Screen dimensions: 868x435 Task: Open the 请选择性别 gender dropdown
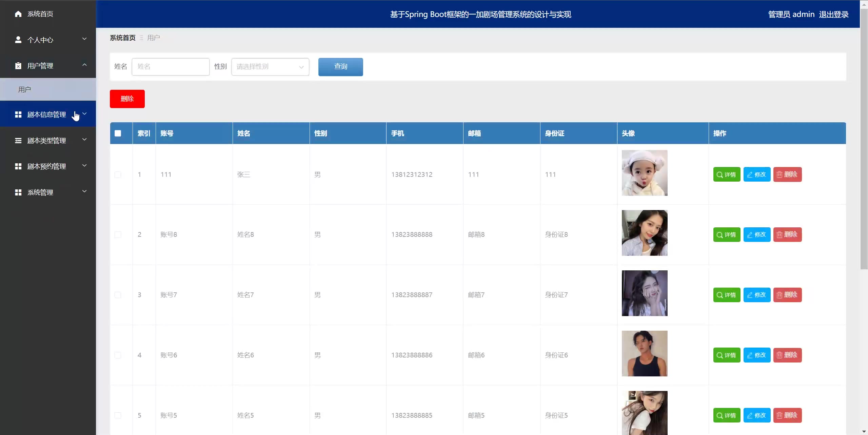coord(270,67)
